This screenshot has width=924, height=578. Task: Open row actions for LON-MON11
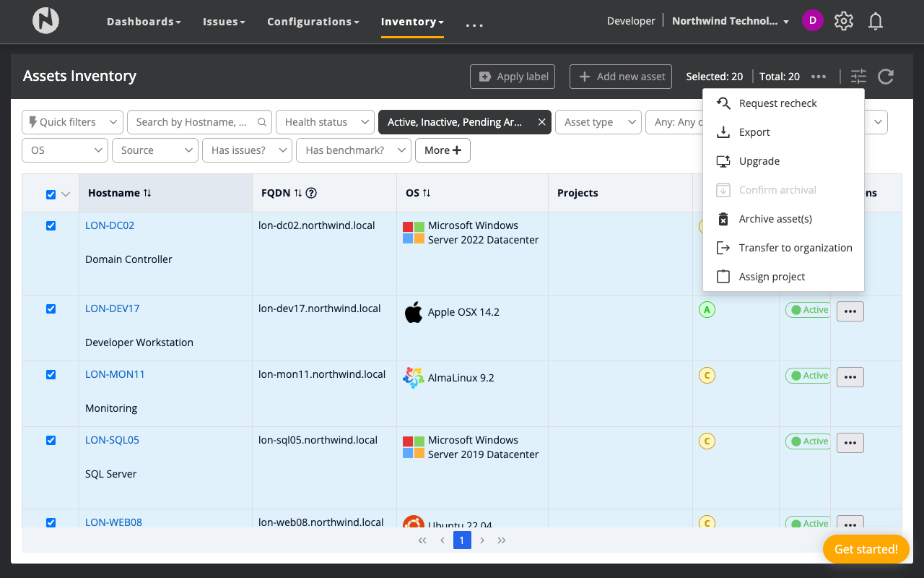pos(850,377)
